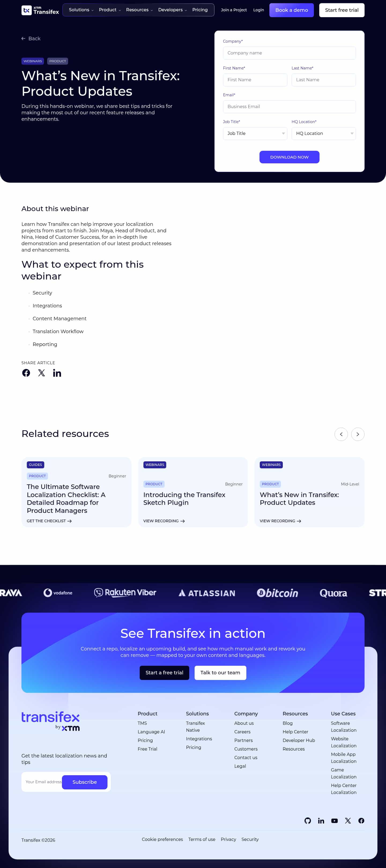Open the GitHub footer icon

coord(307,821)
